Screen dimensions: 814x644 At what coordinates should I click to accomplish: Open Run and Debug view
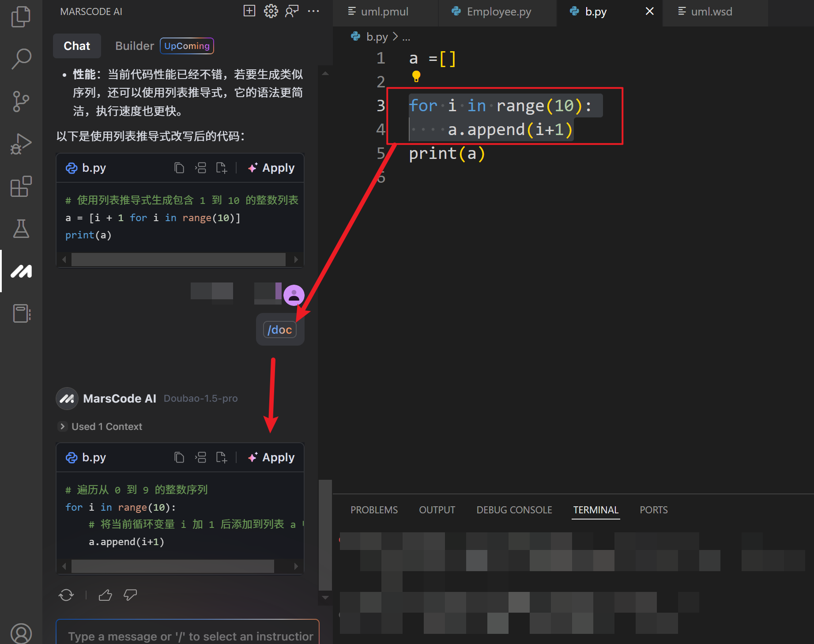(x=21, y=144)
